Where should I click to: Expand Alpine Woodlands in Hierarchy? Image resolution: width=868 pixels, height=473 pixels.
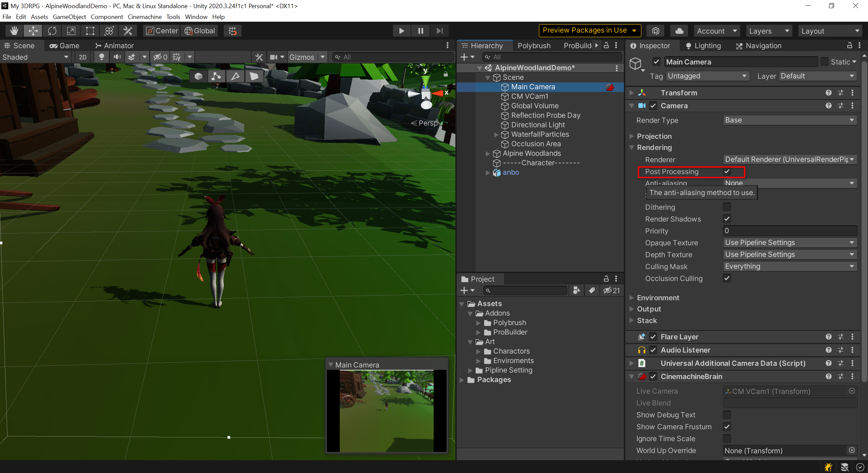click(x=488, y=153)
